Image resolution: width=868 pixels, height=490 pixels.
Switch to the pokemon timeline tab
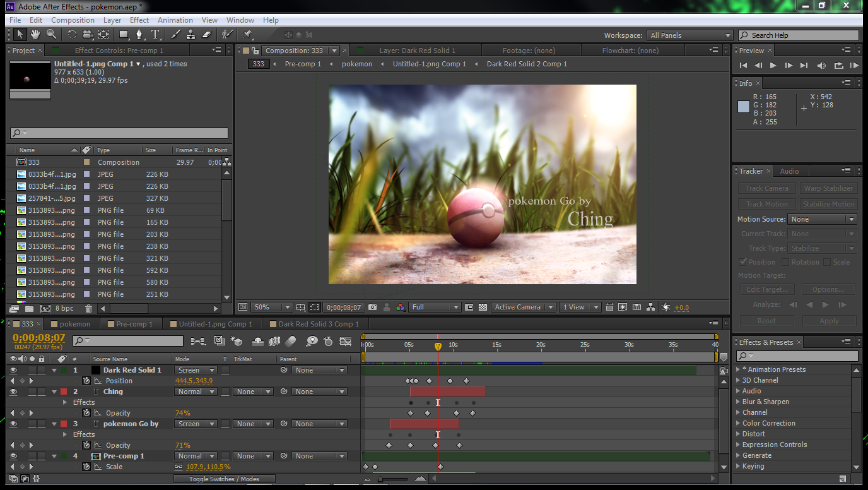click(75, 324)
